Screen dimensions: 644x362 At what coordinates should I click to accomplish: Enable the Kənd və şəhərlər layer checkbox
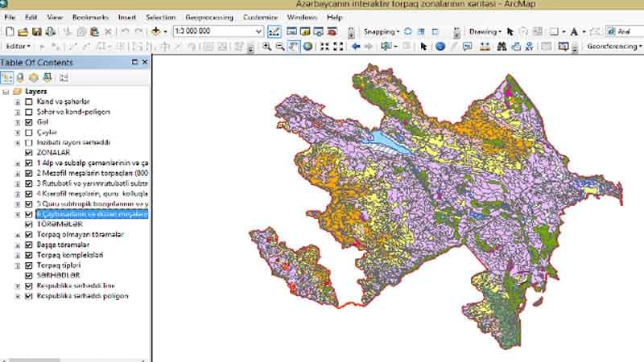pos(29,101)
